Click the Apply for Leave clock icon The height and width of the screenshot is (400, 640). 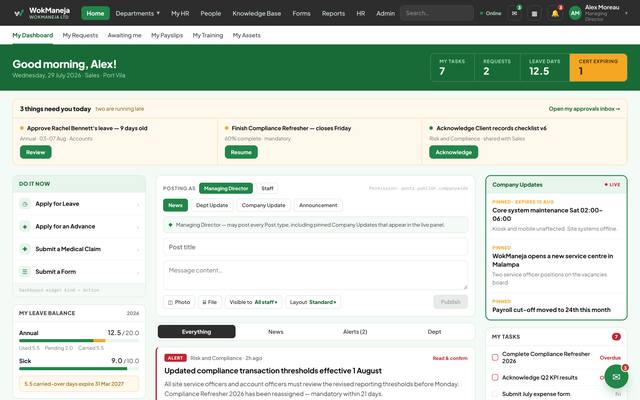point(25,204)
